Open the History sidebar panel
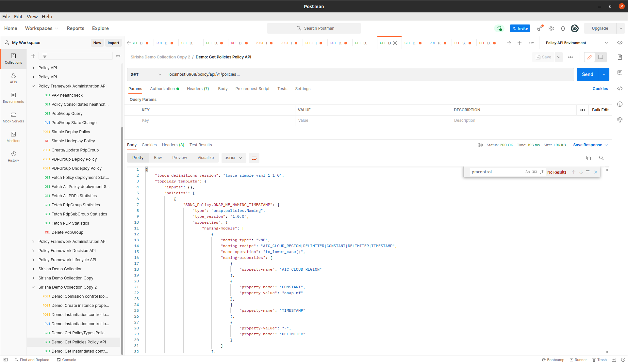The width and height of the screenshot is (628, 364). (x=13, y=157)
